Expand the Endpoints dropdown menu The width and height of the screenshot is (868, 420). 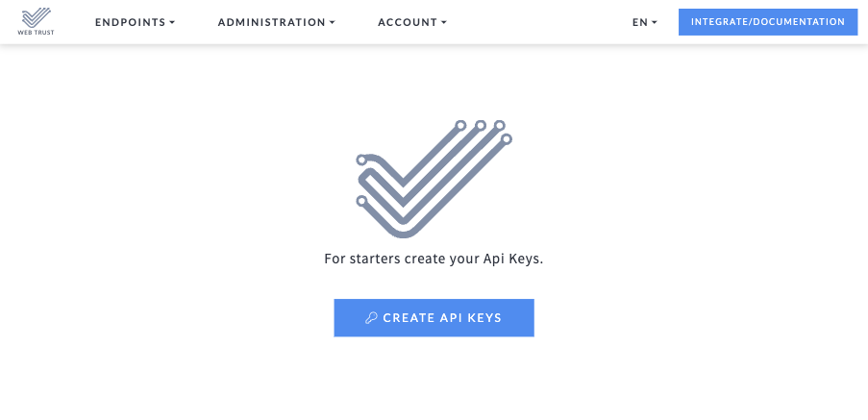point(135,22)
